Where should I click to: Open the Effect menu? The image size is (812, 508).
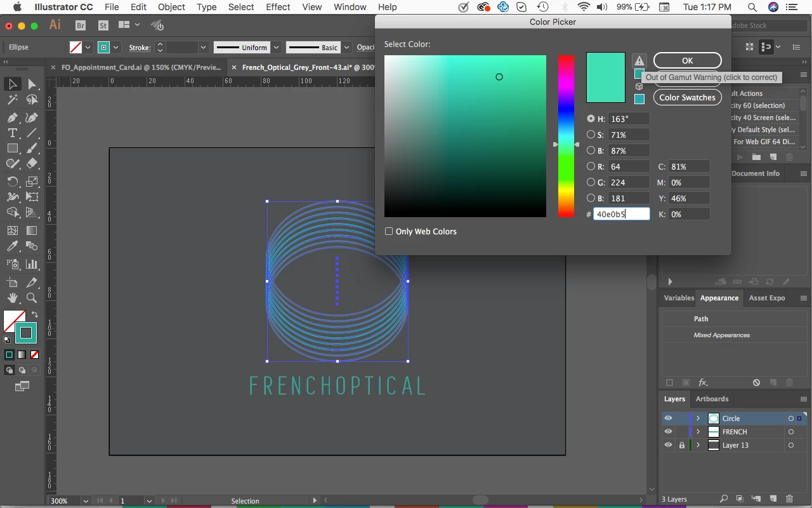point(278,7)
